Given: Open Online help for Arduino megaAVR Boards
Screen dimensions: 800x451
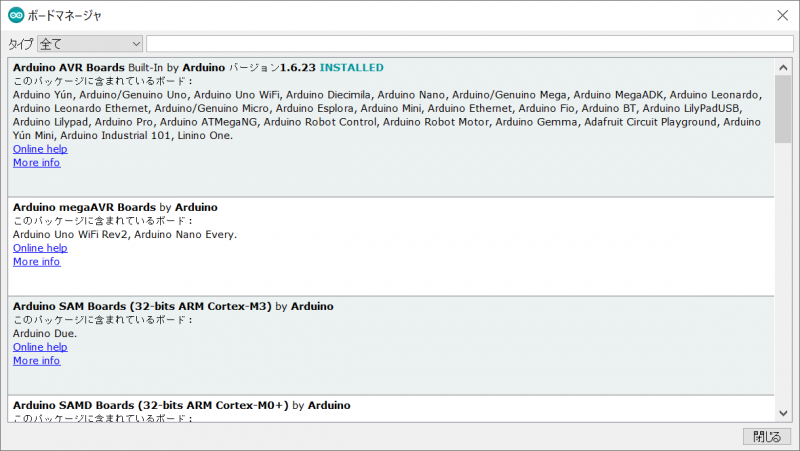Looking at the screenshot, I should (40, 248).
